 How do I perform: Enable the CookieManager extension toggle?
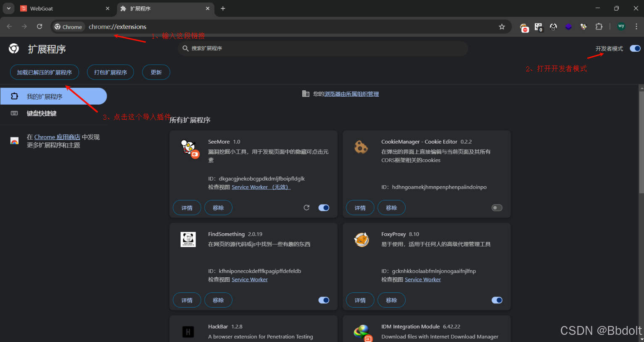pos(497,208)
